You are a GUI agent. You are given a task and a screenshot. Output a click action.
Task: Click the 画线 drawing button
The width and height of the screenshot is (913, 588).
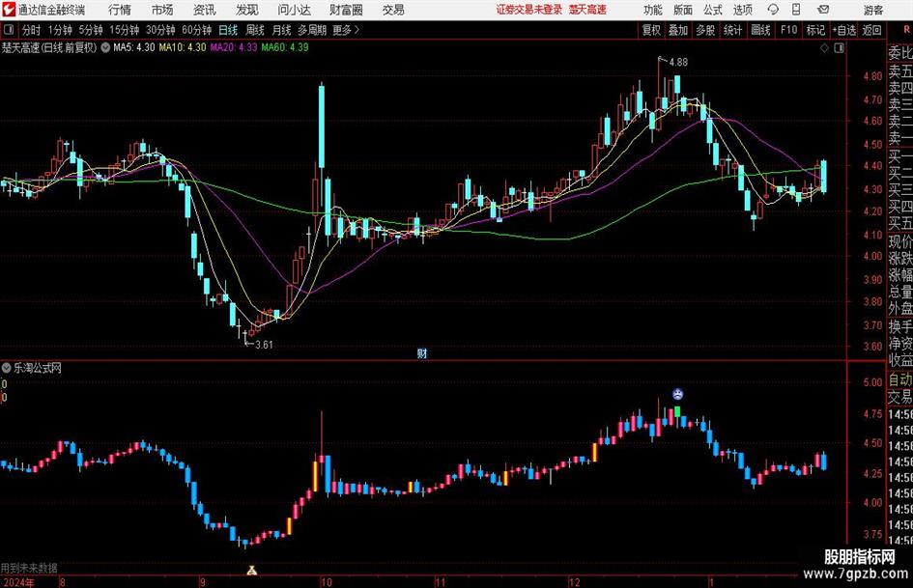pyautogui.click(x=760, y=30)
